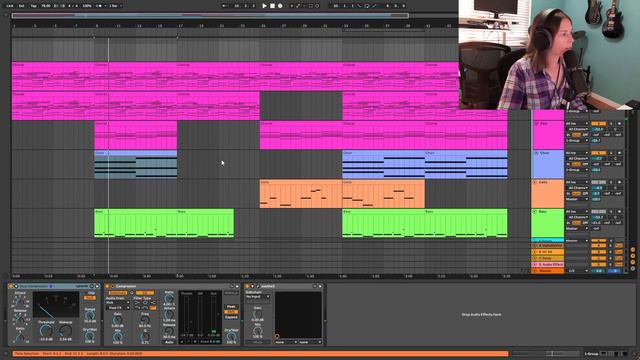Image resolution: width=640 pixels, height=360 pixels.
Task: Click the 70.00 tempo field
Action: (x=46, y=6)
